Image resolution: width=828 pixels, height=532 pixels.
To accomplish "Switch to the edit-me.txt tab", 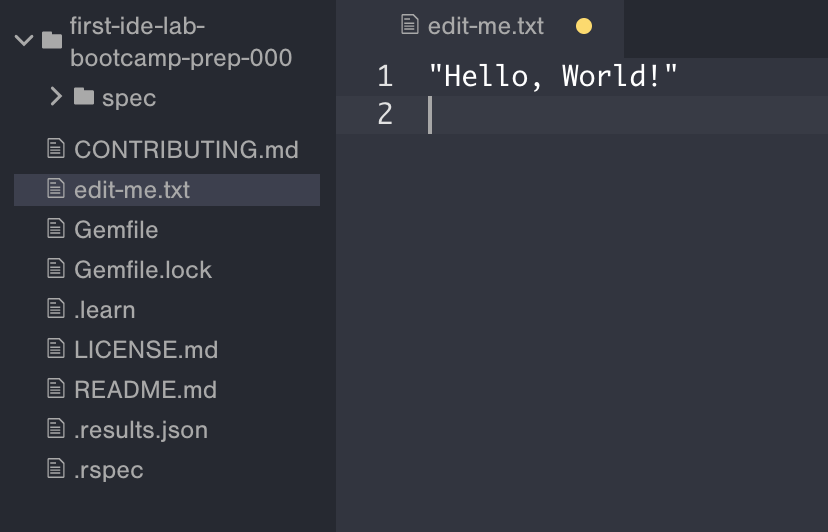I will (x=485, y=26).
